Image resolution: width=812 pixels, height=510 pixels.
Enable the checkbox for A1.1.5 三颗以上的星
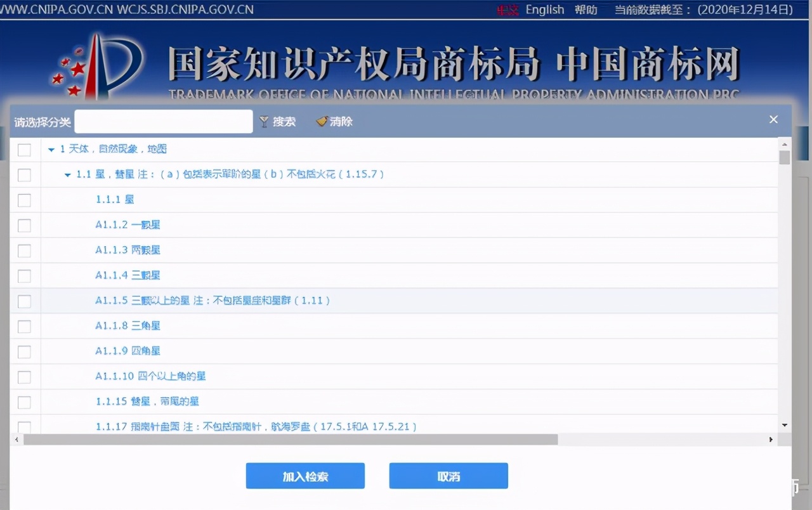(x=24, y=301)
